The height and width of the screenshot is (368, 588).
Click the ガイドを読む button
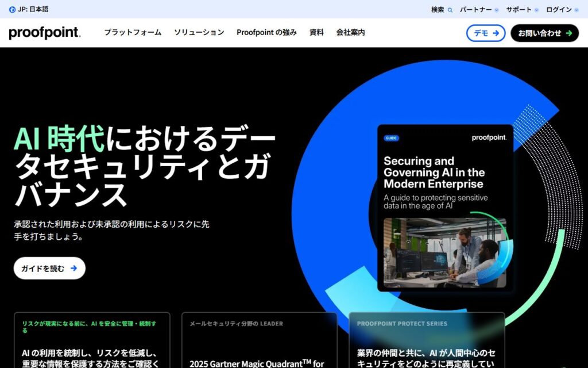(x=49, y=268)
